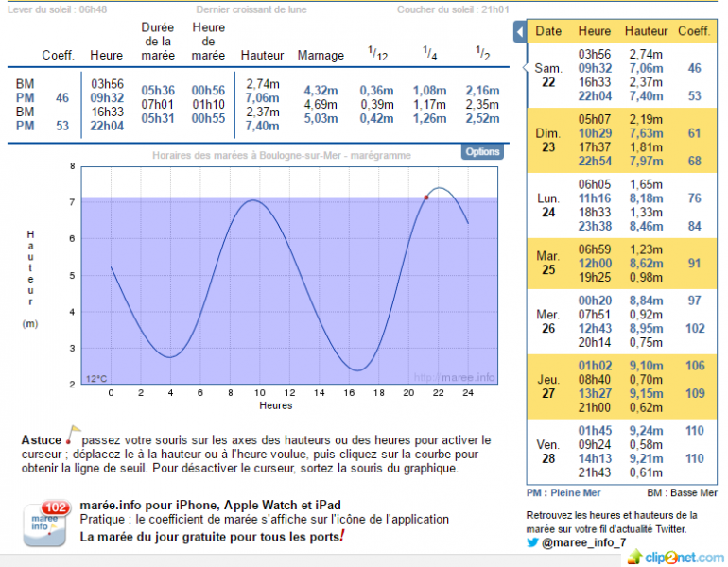Select the Dim. 23 date row
The height and width of the screenshot is (567, 728).
[622, 140]
